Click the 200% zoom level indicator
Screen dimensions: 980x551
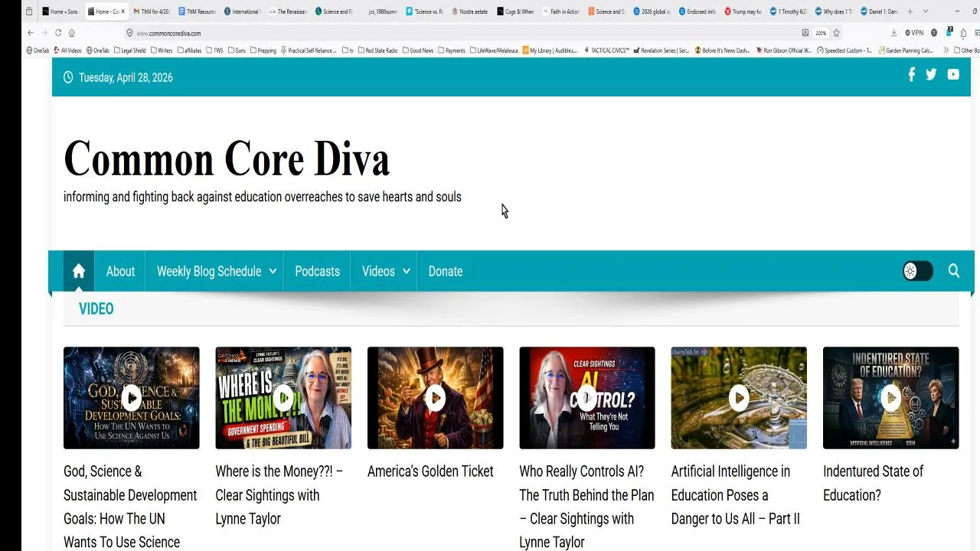(x=821, y=33)
